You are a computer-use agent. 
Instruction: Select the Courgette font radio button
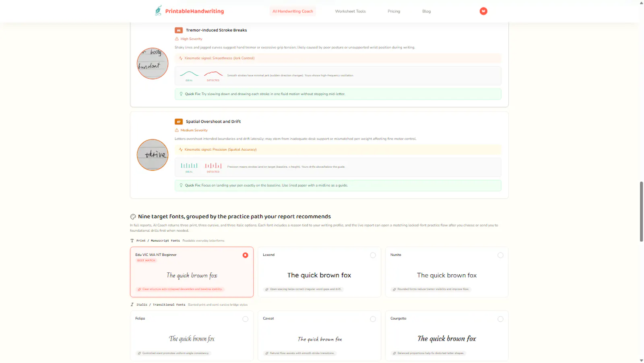click(x=500, y=319)
